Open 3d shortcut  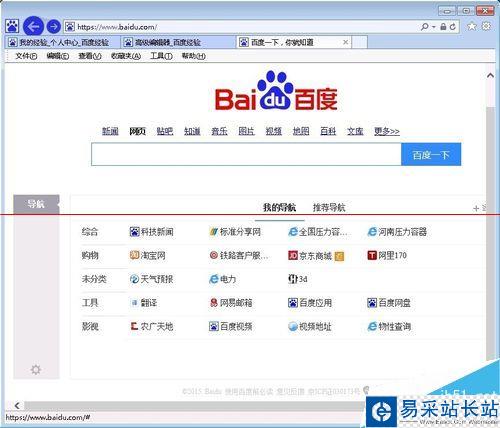click(x=298, y=279)
